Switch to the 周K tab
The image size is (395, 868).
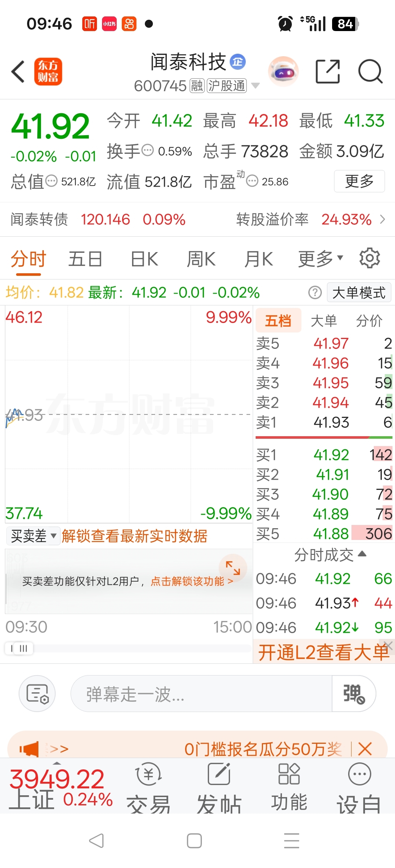[201, 259]
